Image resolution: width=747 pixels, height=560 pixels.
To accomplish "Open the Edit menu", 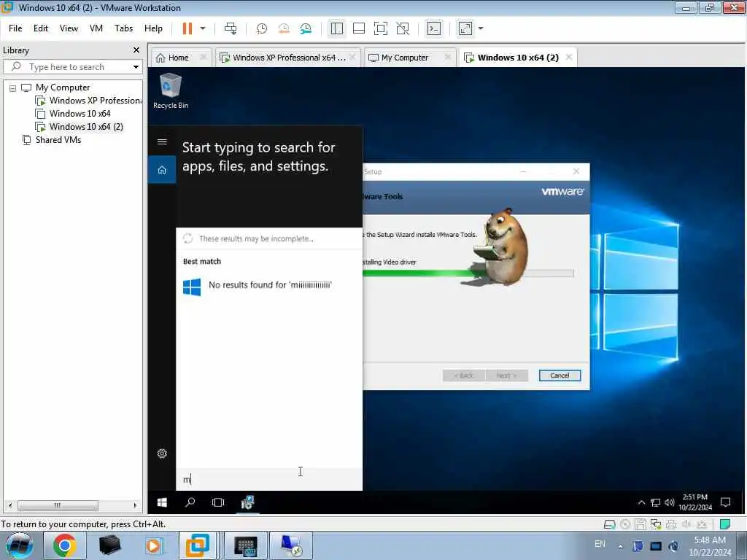I will 41,28.
